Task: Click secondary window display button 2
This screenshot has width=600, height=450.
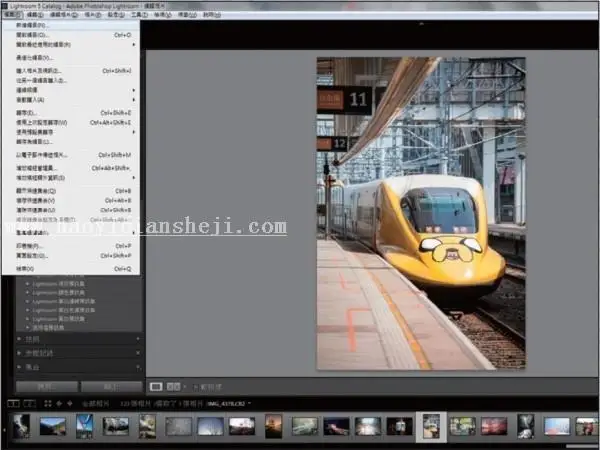Action: coord(29,404)
